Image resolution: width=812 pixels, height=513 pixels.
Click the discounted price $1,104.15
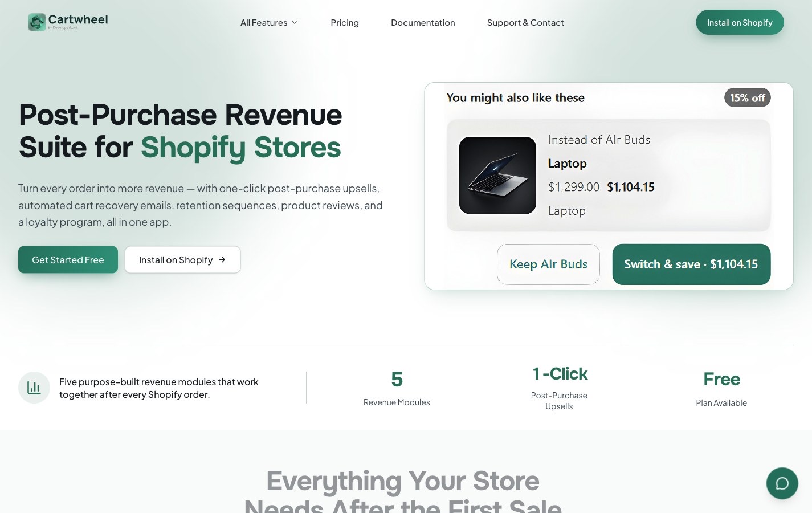coord(631,187)
